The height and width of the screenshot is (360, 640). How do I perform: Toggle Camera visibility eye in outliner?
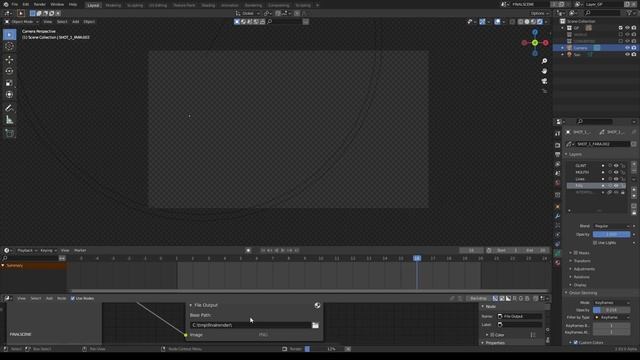pyautogui.click(x=627, y=48)
